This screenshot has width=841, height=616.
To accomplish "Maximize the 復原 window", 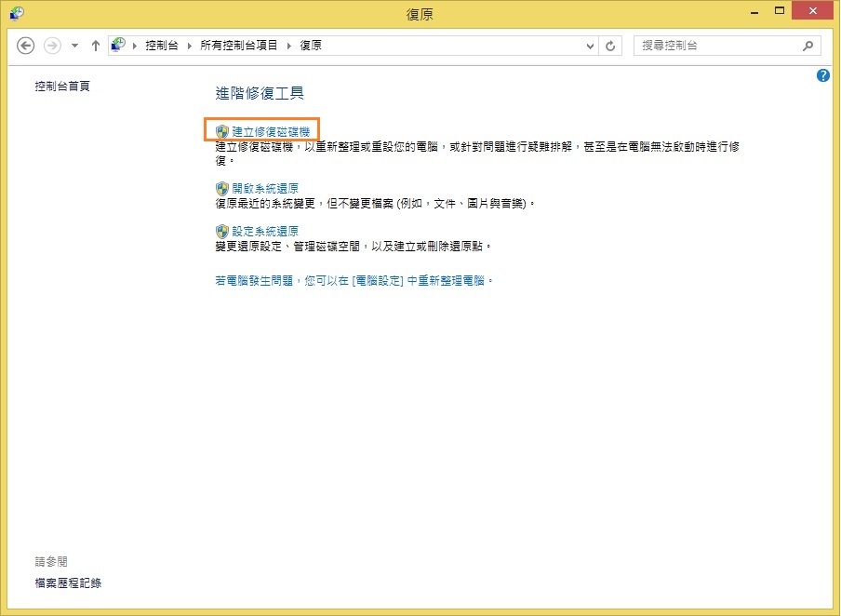I will (780, 11).
